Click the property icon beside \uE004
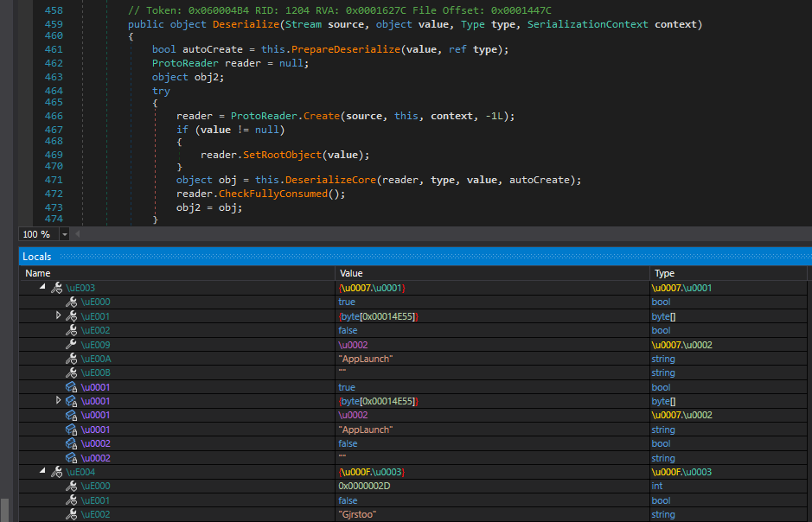The width and height of the screenshot is (812, 522). pos(56,472)
